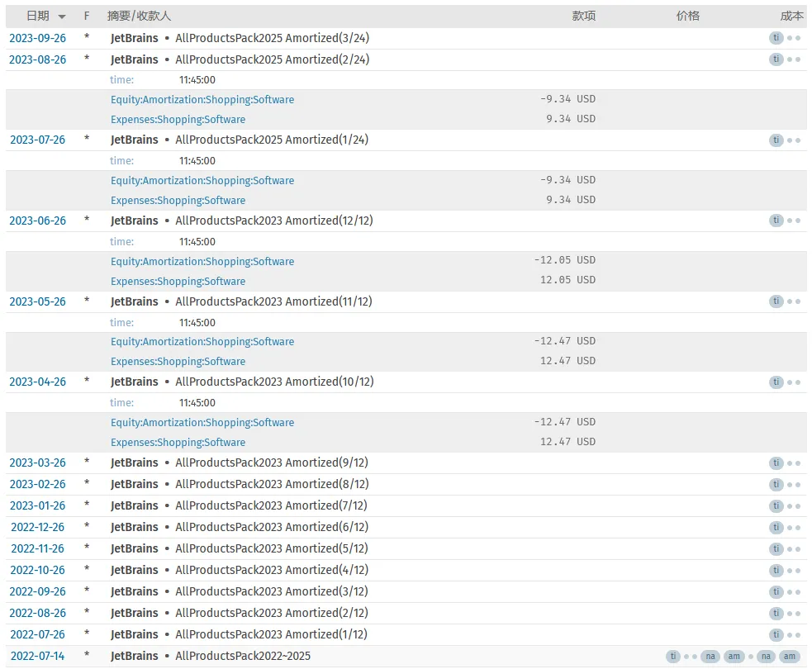
Task: Click the 'ti' metadata indicator on 2023-07-26 row
Action: [x=776, y=140]
